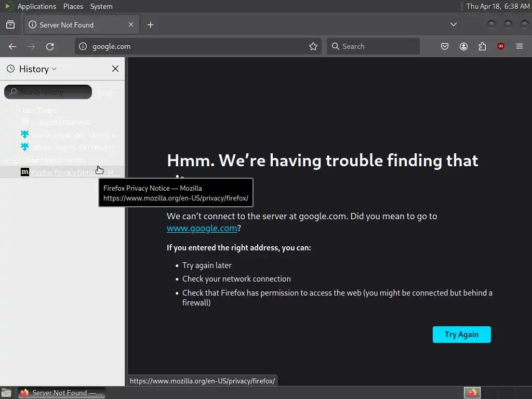Open site information icon in address bar
The width and height of the screenshot is (532, 399).
pyautogui.click(x=83, y=46)
